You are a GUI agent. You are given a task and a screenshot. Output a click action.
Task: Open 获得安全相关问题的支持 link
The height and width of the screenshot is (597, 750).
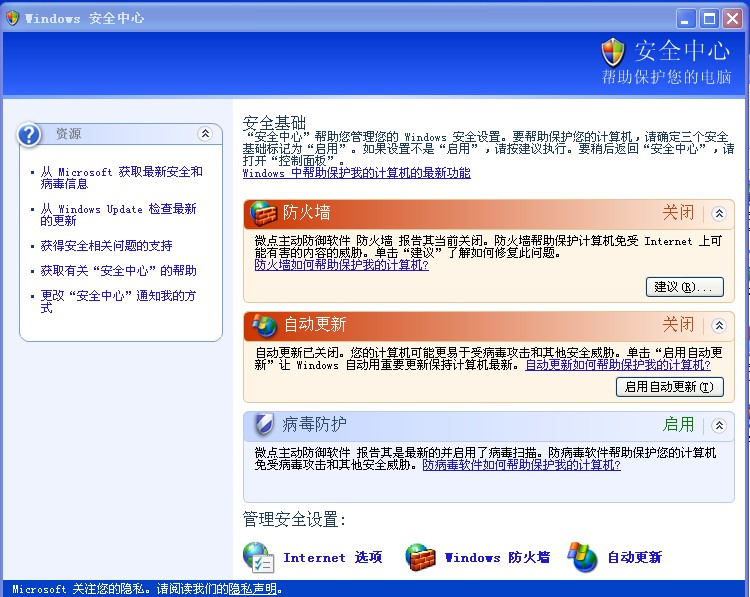(x=106, y=246)
